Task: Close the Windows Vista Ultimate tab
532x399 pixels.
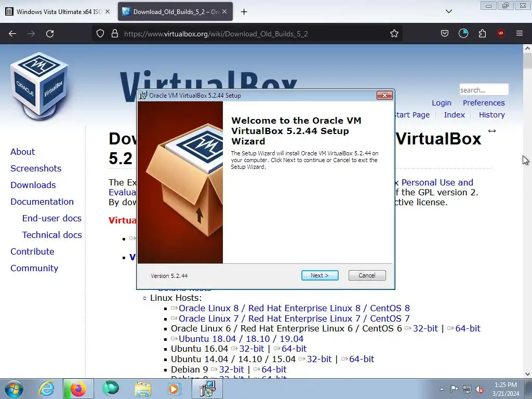Action: 108,11
